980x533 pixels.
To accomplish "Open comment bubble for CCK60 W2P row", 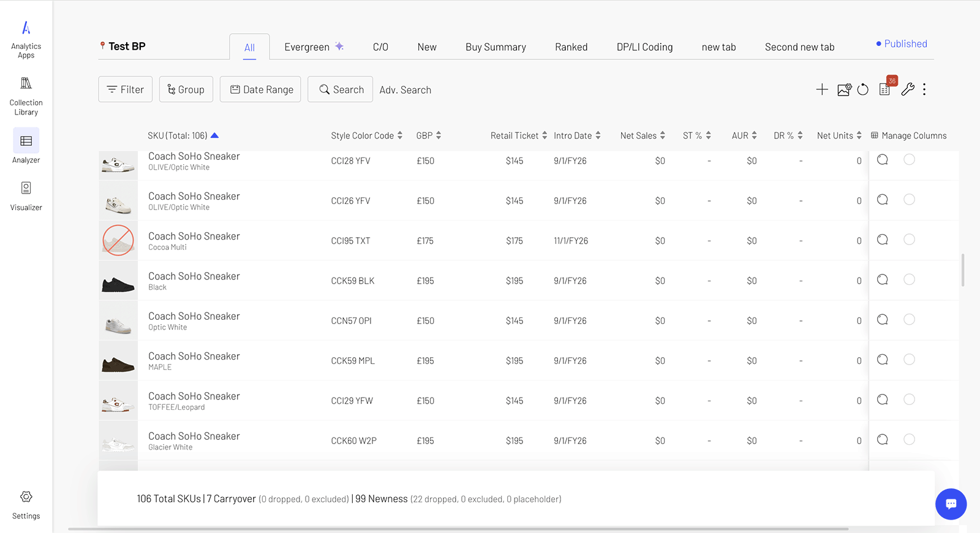I will [883, 439].
